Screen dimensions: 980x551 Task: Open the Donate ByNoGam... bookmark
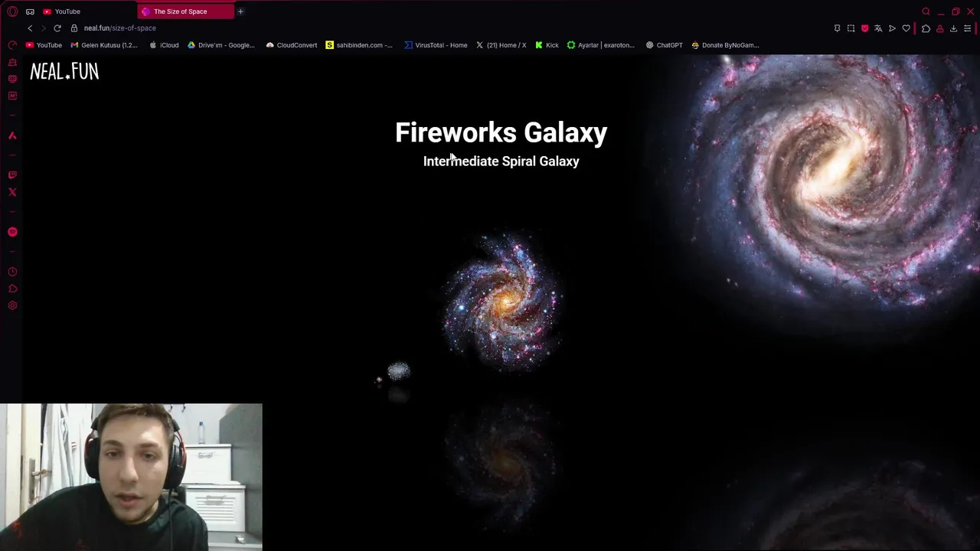[x=725, y=45]
